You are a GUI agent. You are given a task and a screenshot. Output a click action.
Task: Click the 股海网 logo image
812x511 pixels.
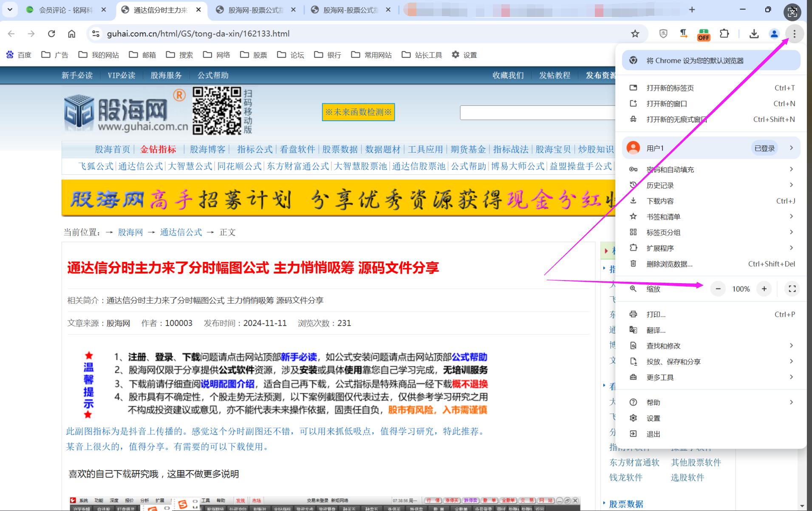(x=126, y=112)
